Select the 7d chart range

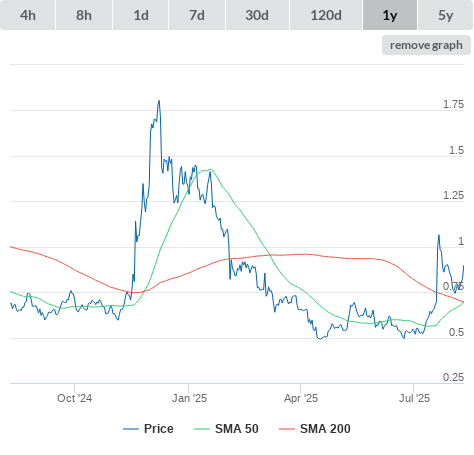point(197,15)
